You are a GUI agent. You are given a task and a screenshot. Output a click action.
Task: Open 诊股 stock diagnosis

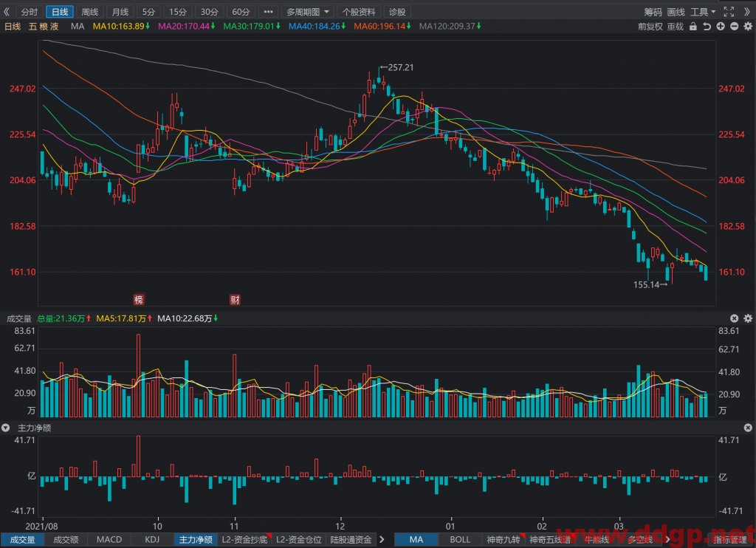click(397, 12)
